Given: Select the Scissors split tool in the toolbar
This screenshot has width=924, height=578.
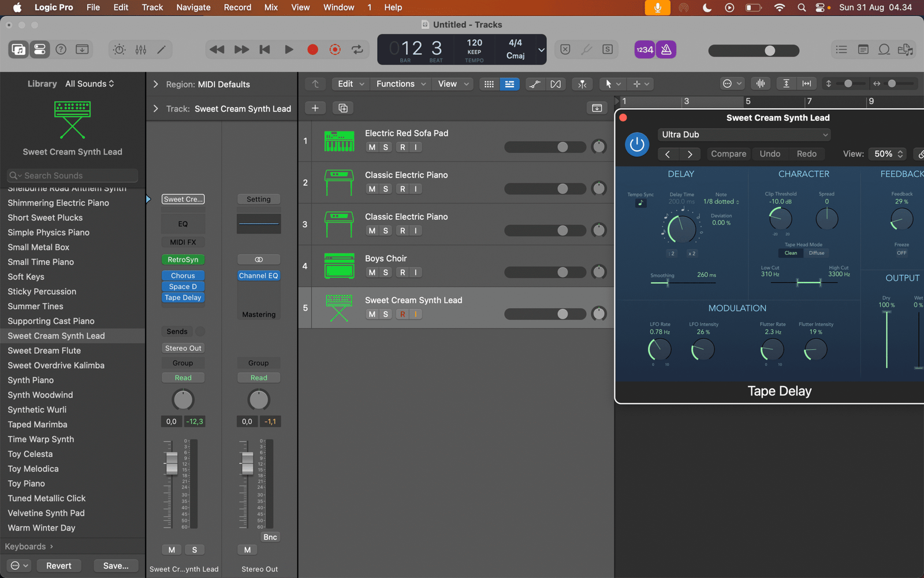Looking at the screenshot, I should point(582,84).
